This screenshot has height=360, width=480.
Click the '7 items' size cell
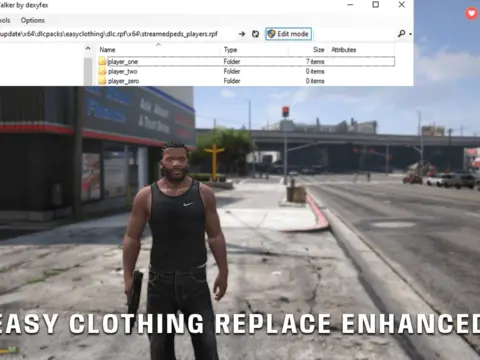[315, 62]
